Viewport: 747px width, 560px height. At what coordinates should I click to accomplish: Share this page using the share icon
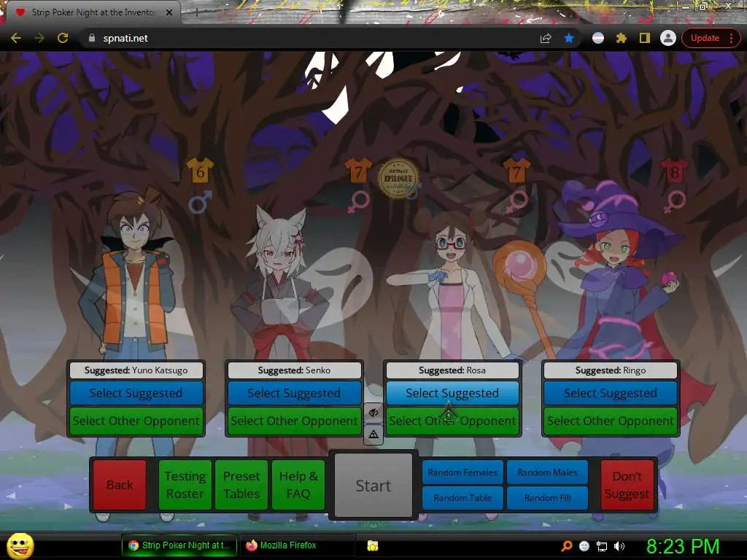[546, 38]
